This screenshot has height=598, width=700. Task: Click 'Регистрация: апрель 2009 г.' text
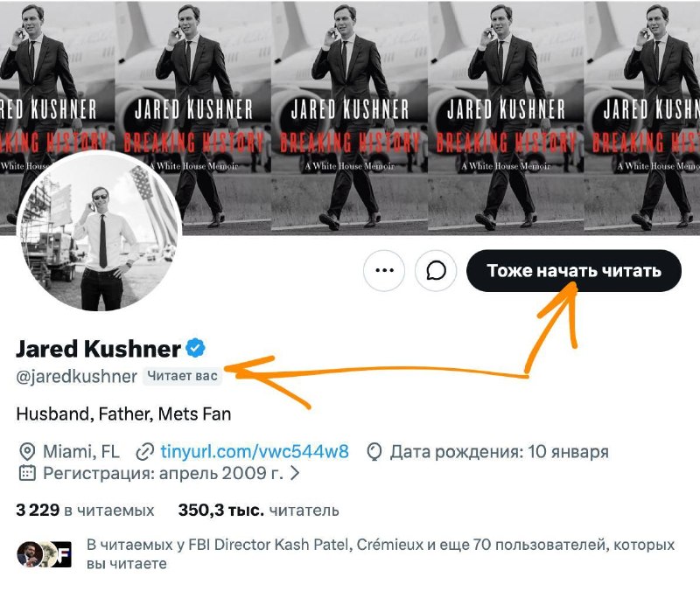(x=163, y=473)
